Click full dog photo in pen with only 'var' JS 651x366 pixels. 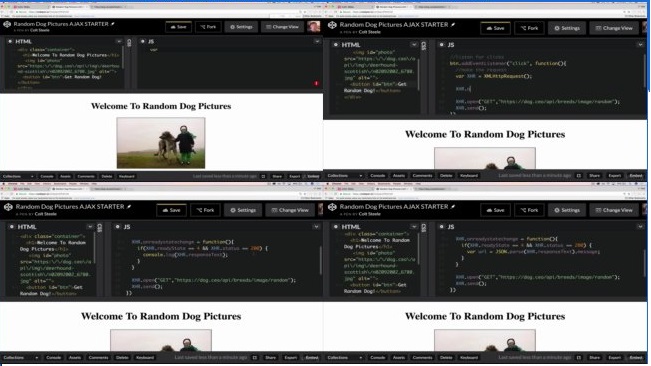(x=161, y=143)
